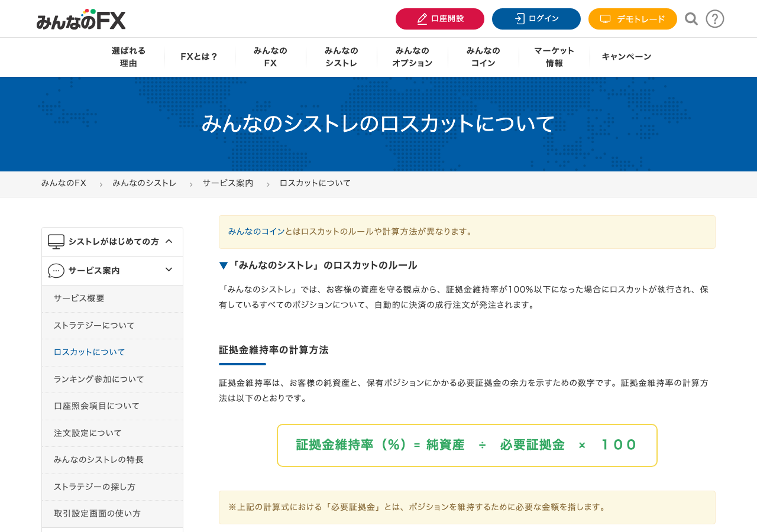Select the みんなのFX navigation item
Screen dimensions: 757x532
coord(270,57)
